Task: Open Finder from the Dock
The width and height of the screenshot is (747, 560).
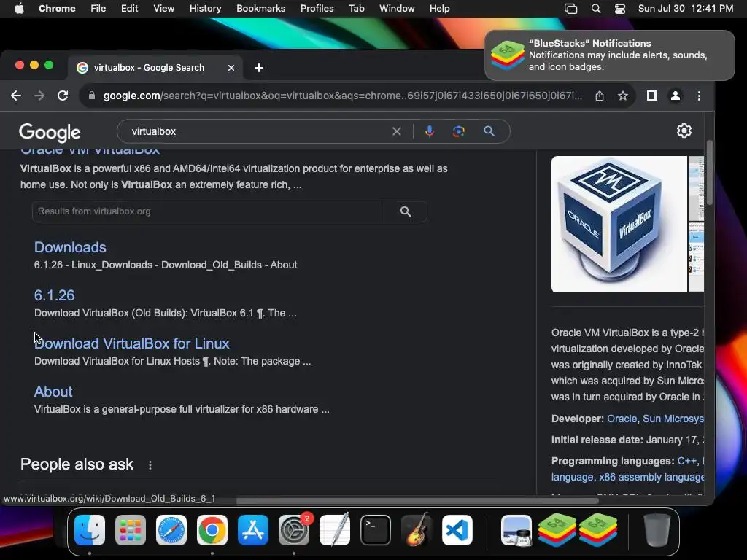Action: pyautogui.click(x=90, y=530)
